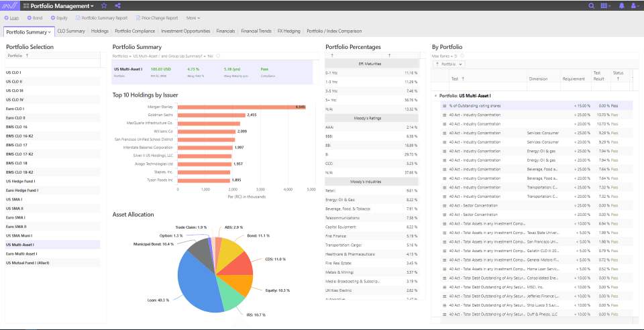Click the favorite star icon in header

(x=103, y=5)
